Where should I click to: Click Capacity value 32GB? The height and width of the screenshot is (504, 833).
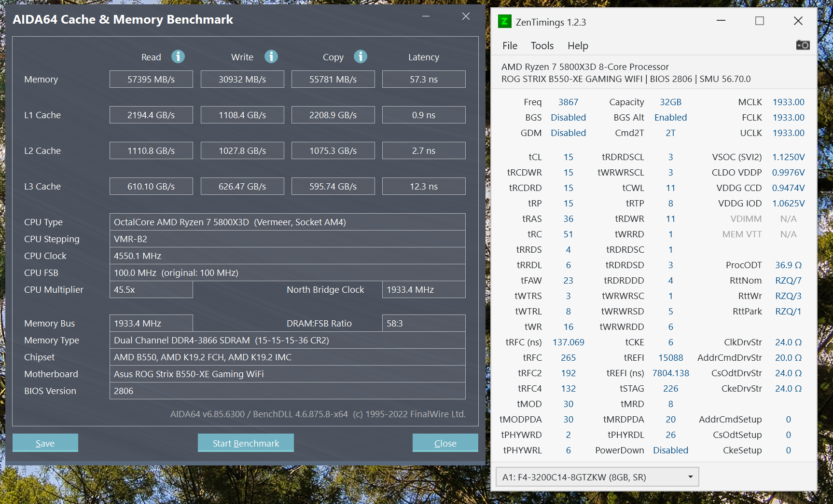click(670, 102)
